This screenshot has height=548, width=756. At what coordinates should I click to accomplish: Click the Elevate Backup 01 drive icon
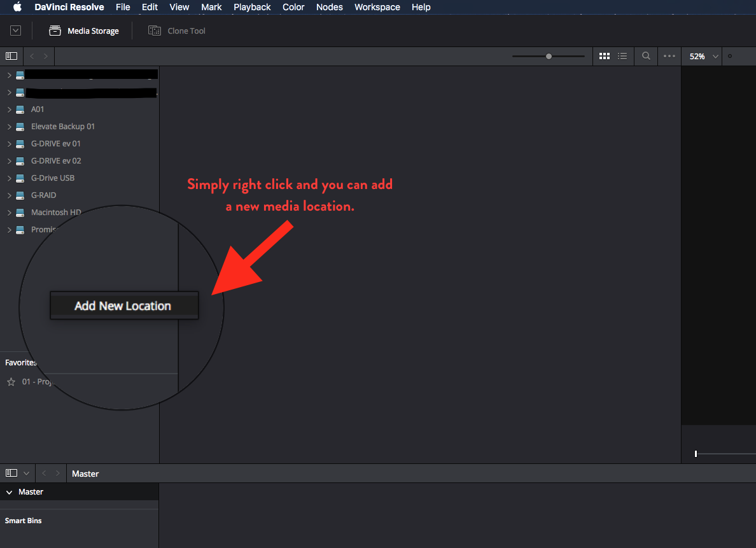(20, 127)
